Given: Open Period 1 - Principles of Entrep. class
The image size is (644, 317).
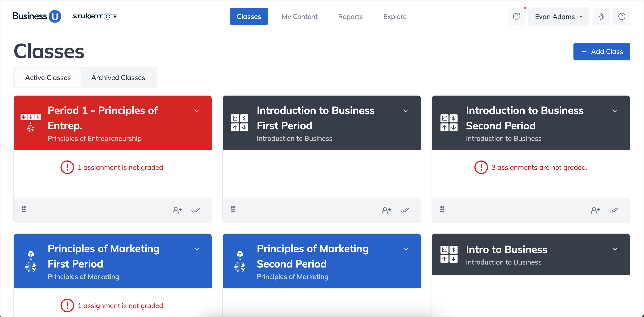Looking at the screenshot, I should click(103, 118).
